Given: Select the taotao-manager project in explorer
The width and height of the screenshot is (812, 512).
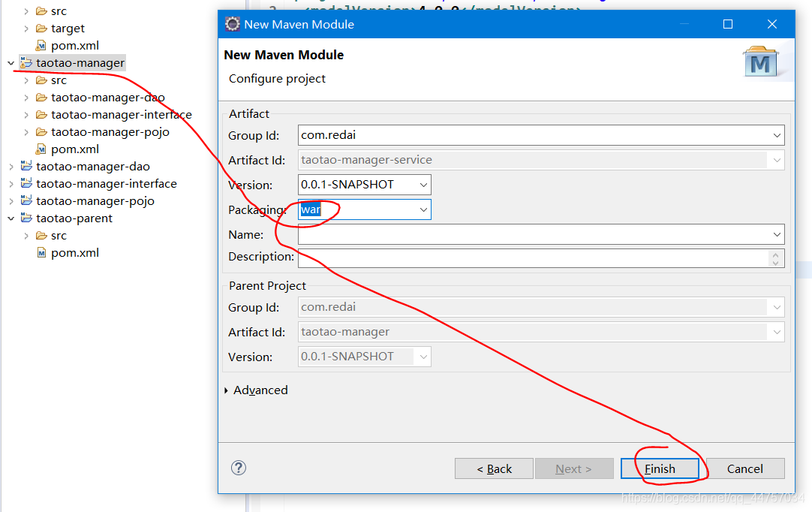Looking at the screenshot, I should point(80,63).
